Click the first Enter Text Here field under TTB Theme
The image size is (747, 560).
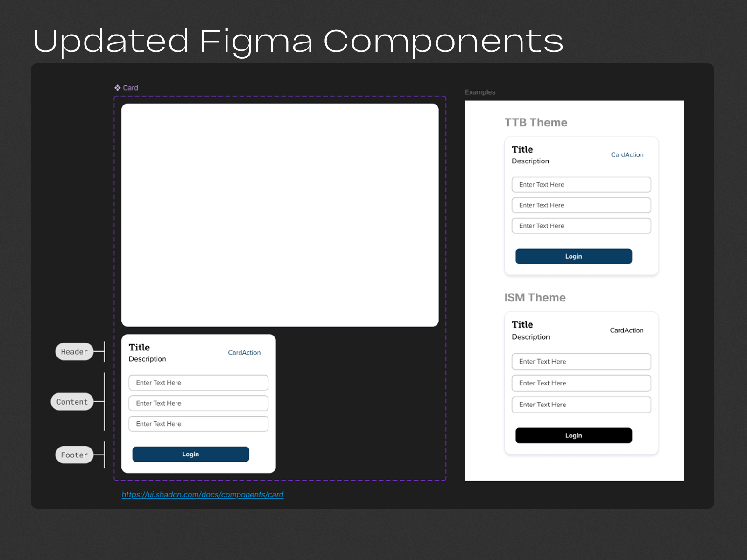[x=581, y=184]
